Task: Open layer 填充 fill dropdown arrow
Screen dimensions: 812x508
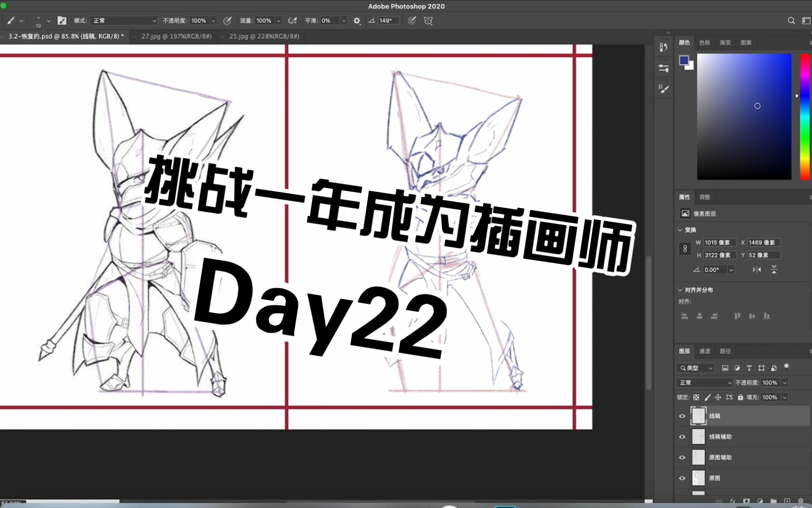Action: pyautogui.click(x=784, y=397)
